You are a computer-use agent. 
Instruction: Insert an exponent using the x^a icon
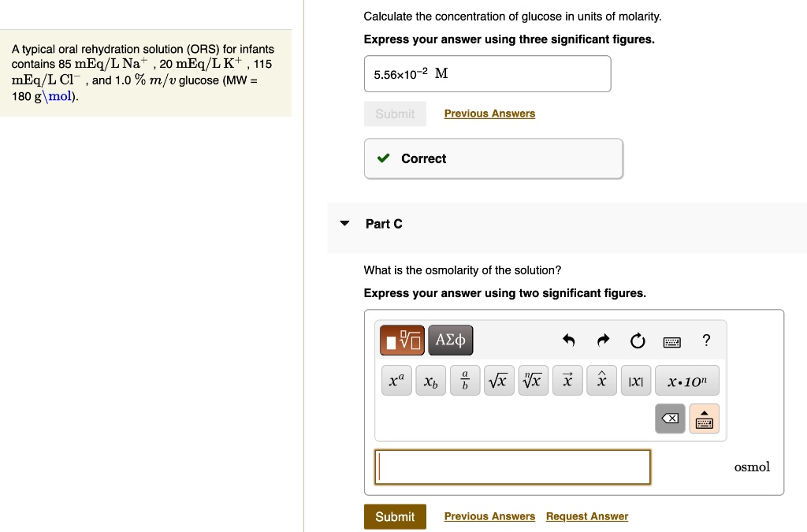[396, 380]
